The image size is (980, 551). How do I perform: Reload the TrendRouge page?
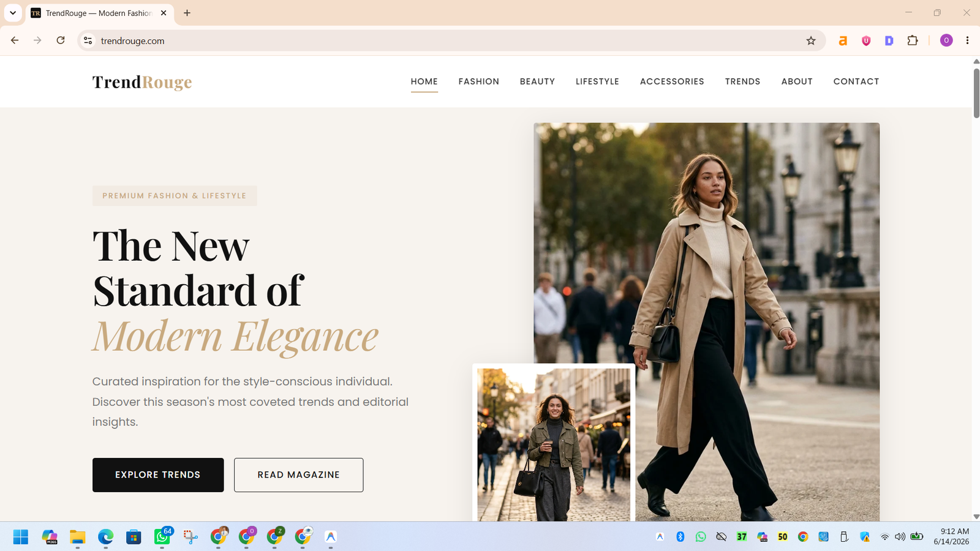click(61, 40)
